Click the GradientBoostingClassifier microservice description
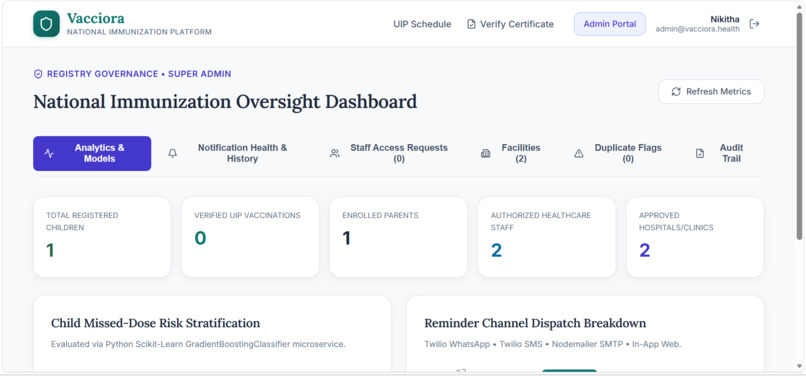Image resolution: width=806 pixels, height=376 pixels. 198,344
